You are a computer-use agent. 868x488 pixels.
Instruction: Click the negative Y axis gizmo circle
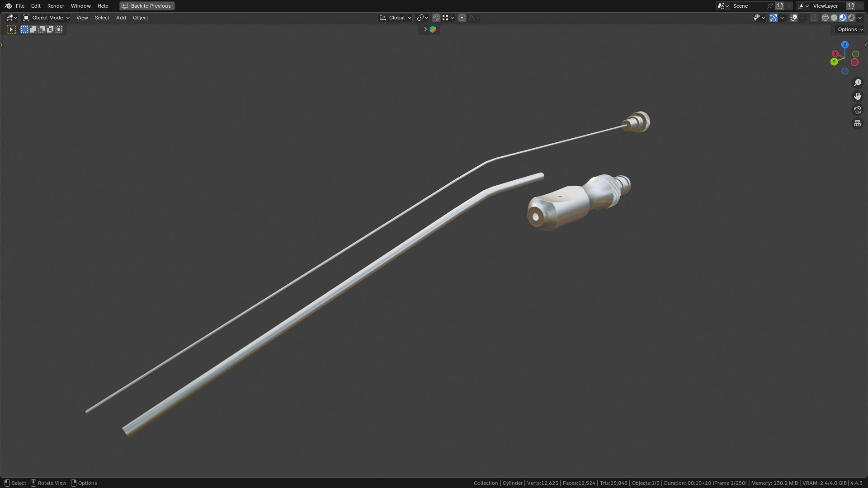(856, 54)
